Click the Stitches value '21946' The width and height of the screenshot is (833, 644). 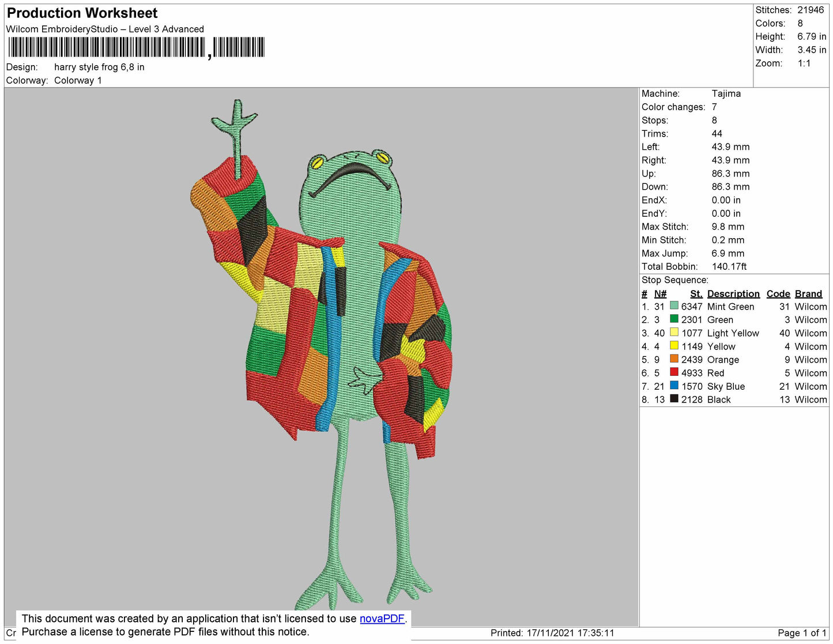[811, 10]
